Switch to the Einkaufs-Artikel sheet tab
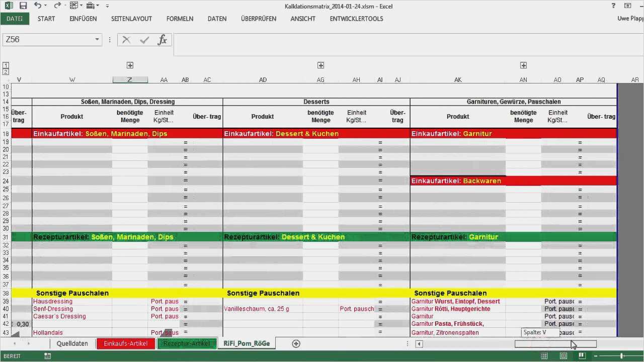 125,343
